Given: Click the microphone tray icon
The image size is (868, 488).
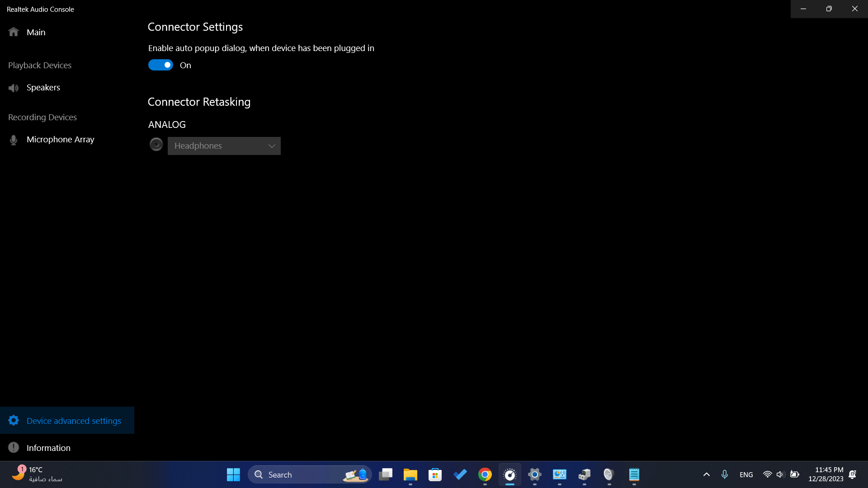Looking at the screenshot, I should tap(725, 475).
